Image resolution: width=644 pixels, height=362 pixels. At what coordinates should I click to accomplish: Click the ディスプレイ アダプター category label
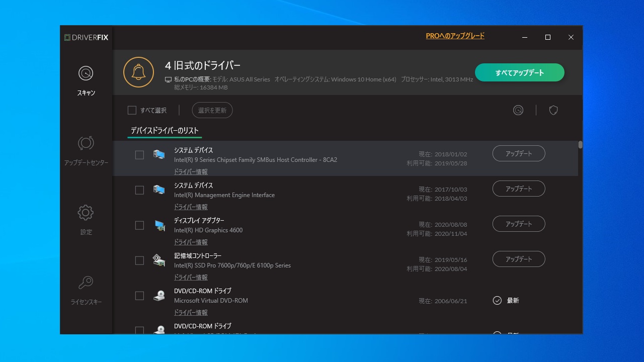(x=199, y=221)
